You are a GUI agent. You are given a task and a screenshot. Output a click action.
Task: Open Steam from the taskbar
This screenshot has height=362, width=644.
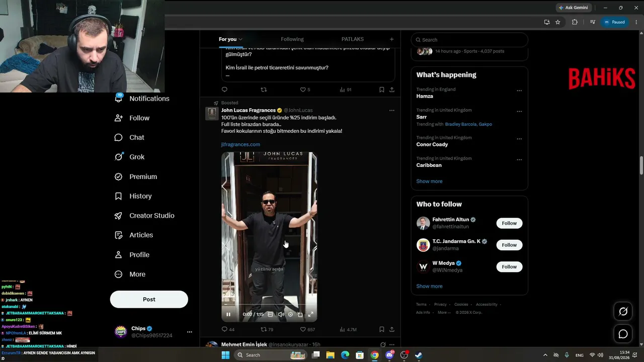[418, 355]
